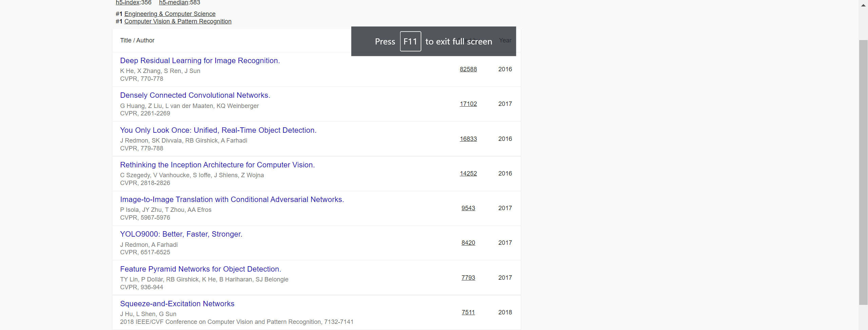View 17102 citations for Densely Connected paper
This screenshot has width=868, height=330.
(x=468, y=104)
